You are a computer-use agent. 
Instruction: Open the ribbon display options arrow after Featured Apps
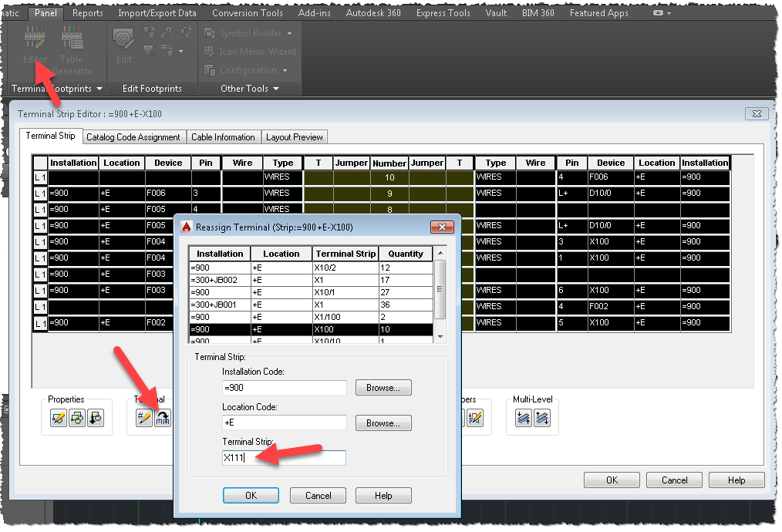669,13
